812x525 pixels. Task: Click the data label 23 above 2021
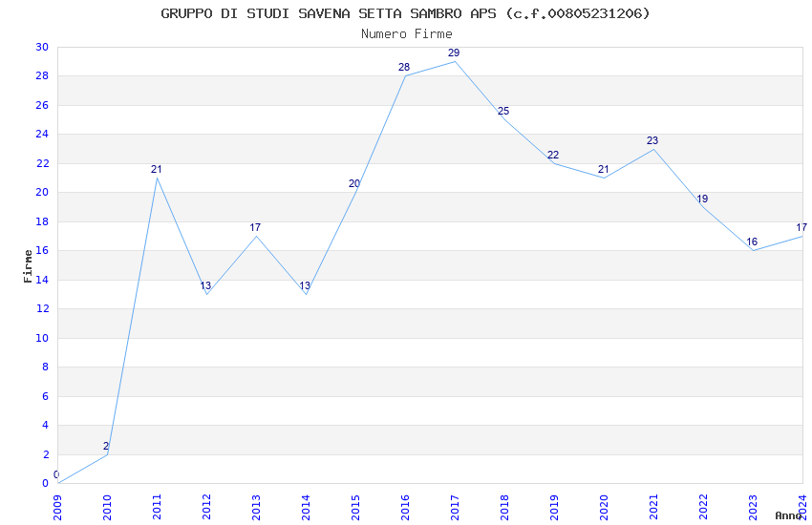652,140
